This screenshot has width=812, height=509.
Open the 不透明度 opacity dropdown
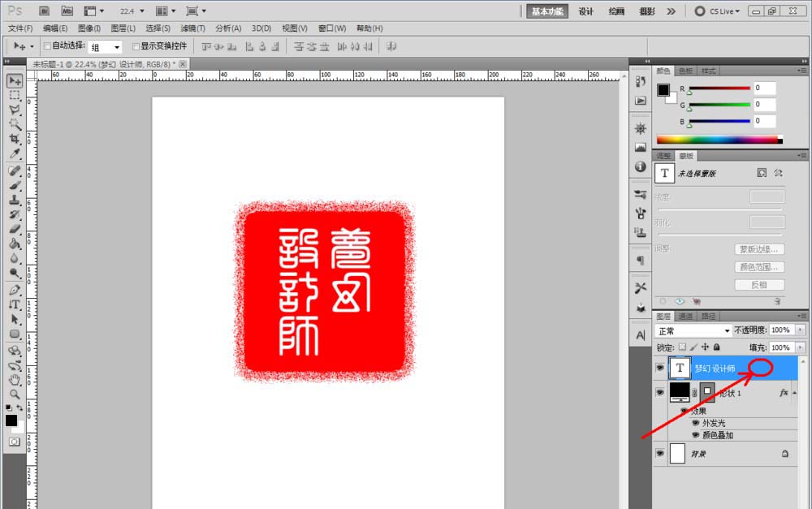click(x=800, y=330)
